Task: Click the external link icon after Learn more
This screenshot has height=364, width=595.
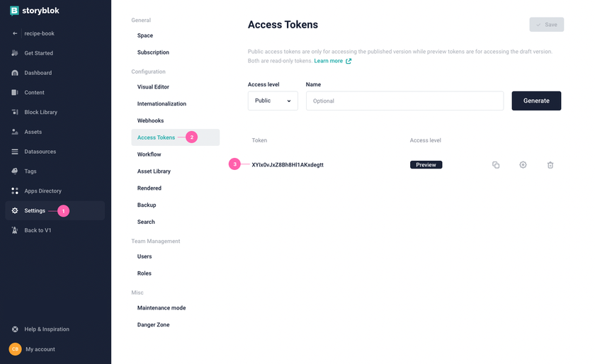Action: [x=348, y=61]
